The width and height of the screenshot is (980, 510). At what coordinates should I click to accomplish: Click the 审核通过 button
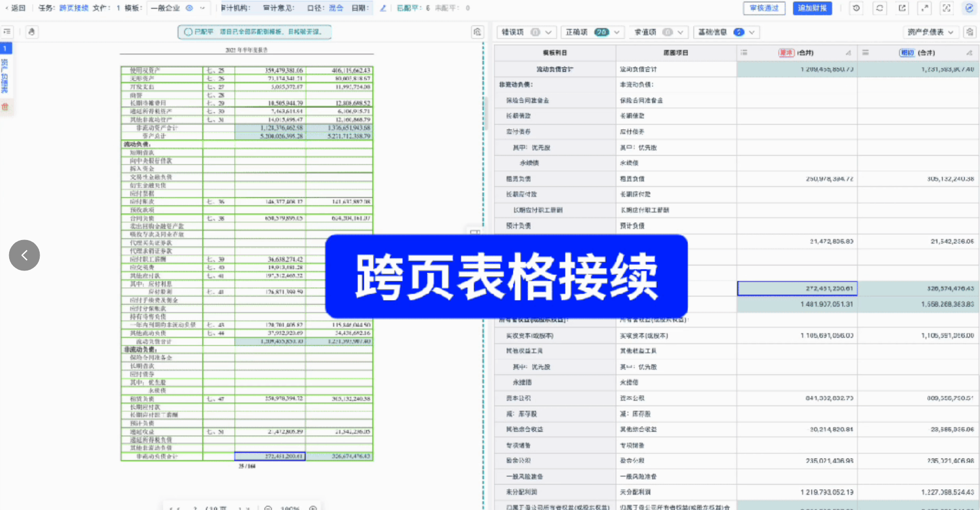click(x=764, y=8)
